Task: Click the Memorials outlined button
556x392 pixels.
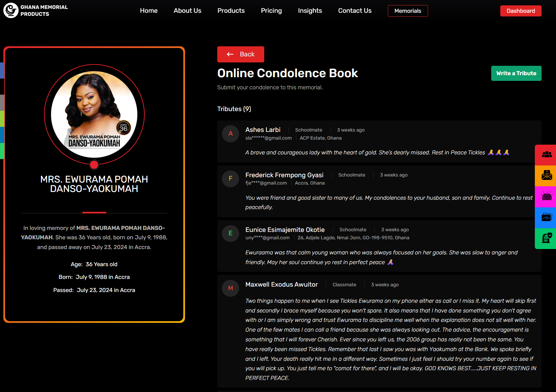Action: (408, 11)
